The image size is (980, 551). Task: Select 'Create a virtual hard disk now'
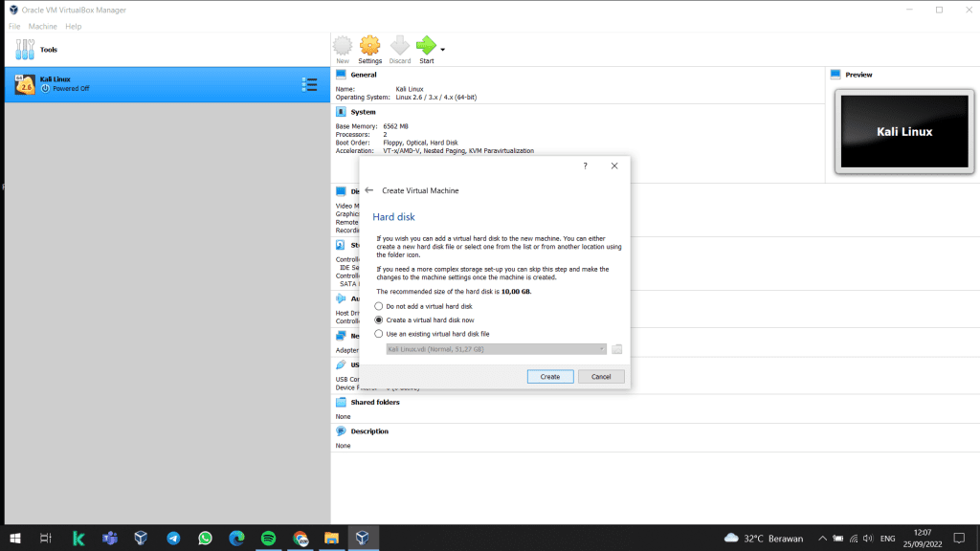click(x=379, y=320)
